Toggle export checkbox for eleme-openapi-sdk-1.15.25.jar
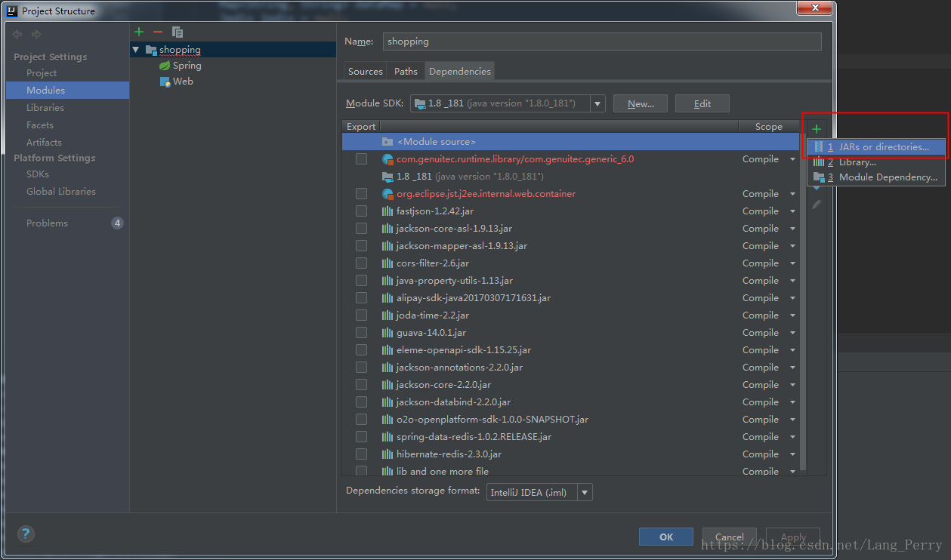 coord(361,350)
